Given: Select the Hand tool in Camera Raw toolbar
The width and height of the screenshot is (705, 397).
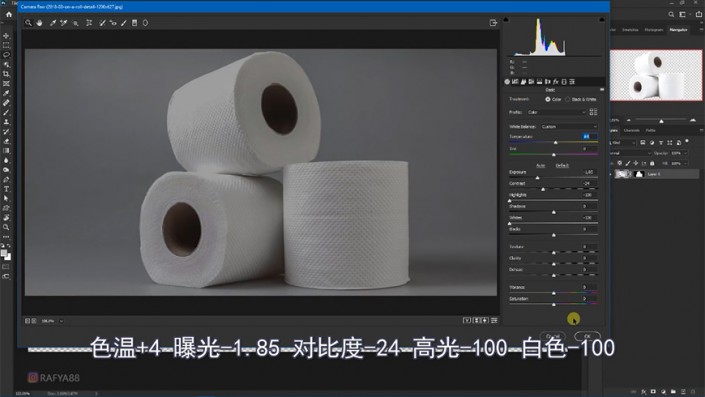Looking at the screenshot, I should click(40, 23).
